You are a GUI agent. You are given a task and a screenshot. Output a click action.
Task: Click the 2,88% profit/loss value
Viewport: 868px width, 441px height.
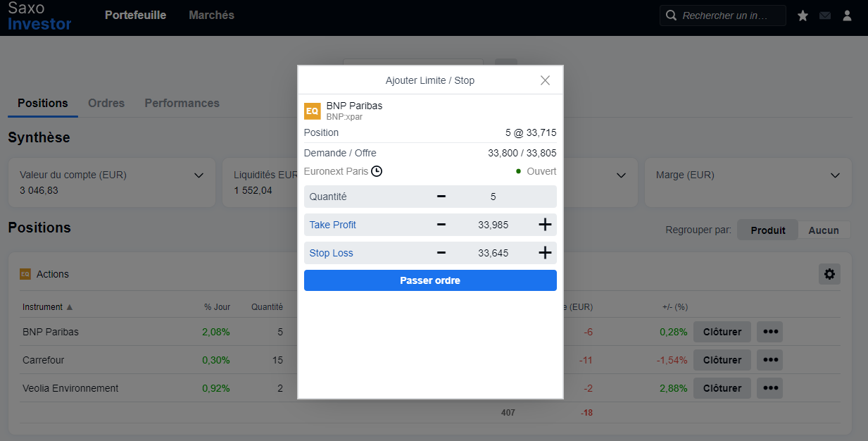tap(674, 388)
